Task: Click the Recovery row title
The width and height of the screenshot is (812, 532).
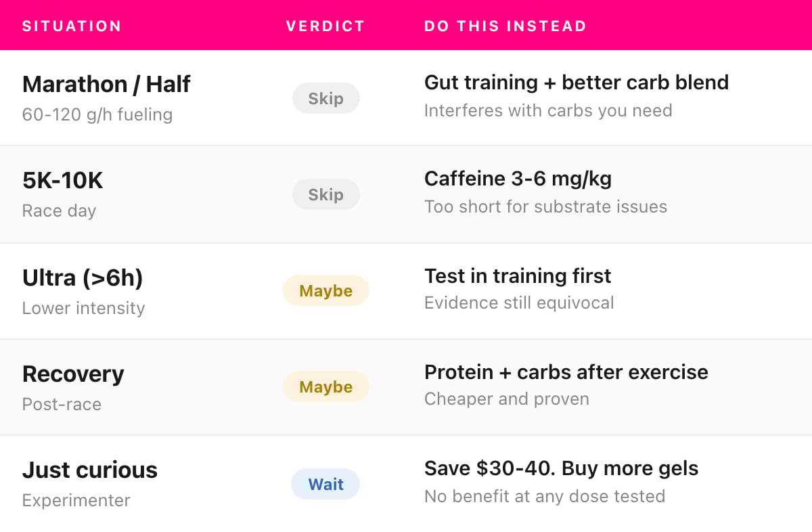Action: [x=73, y=374]
